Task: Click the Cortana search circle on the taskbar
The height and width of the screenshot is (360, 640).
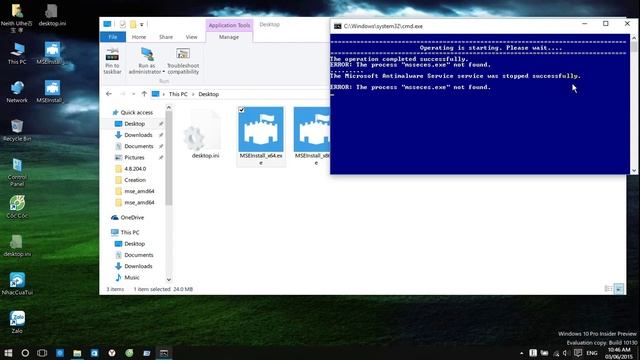Action: (25, 353)
